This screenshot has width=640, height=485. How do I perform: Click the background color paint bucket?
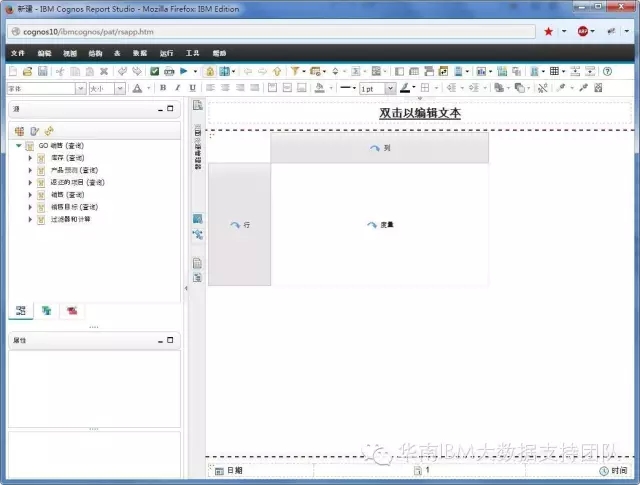(320, 88)
